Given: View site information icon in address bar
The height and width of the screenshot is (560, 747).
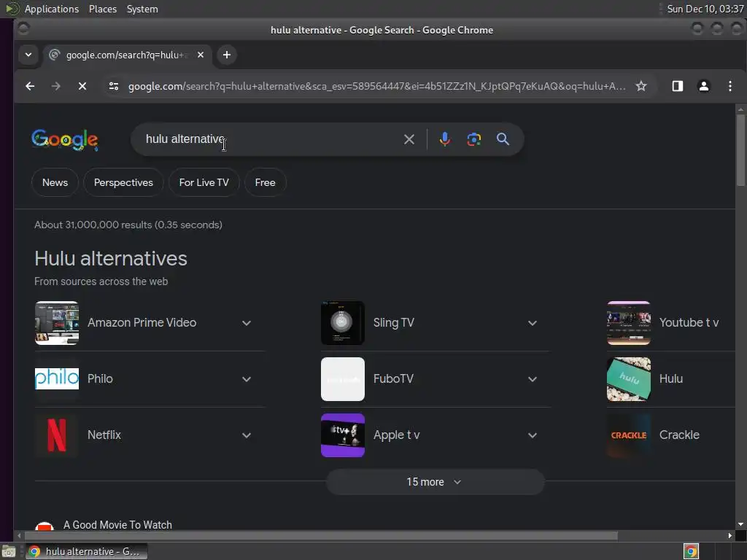Looking at the screenshot, I should (x=113, y=86).
